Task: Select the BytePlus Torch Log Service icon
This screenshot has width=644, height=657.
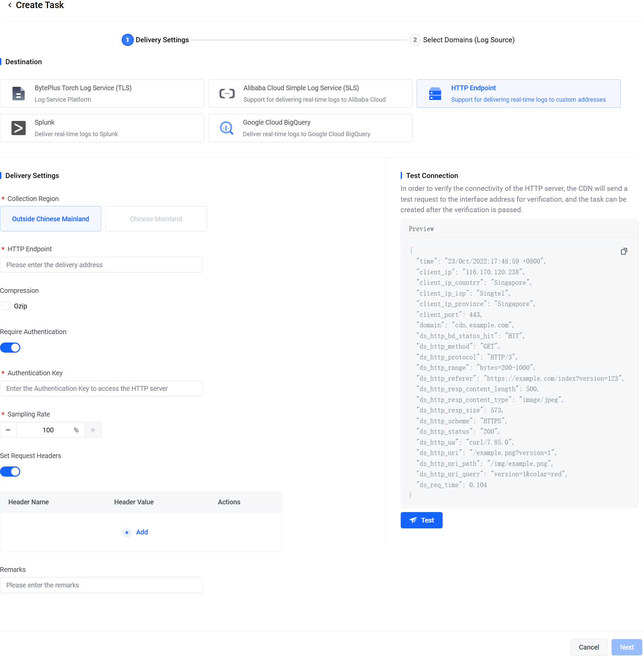Action: 18,94
